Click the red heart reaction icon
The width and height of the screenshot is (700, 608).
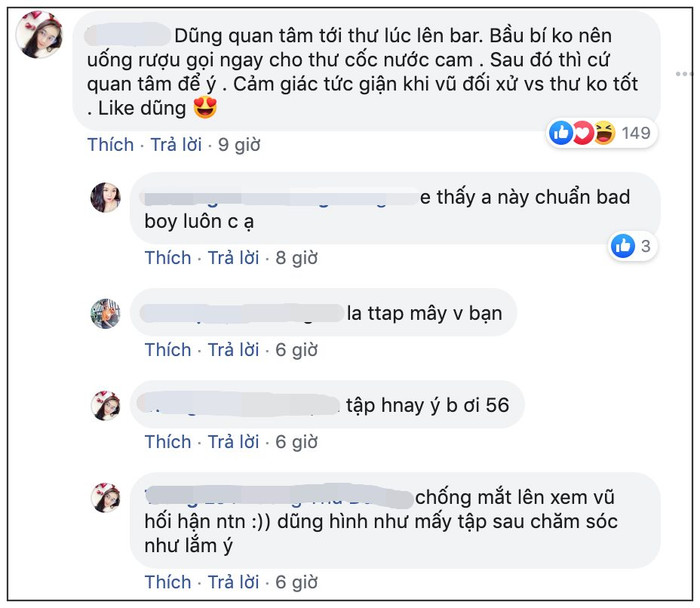(583, 133)
